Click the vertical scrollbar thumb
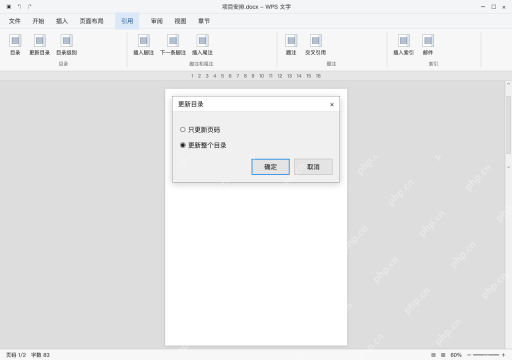512x360 pixels. click(508, 124)
